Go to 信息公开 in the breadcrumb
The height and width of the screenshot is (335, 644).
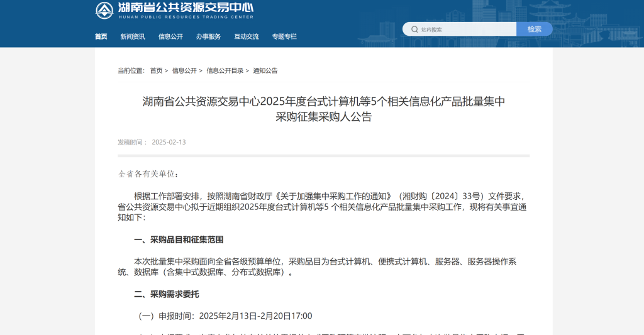tap(184, 70)
